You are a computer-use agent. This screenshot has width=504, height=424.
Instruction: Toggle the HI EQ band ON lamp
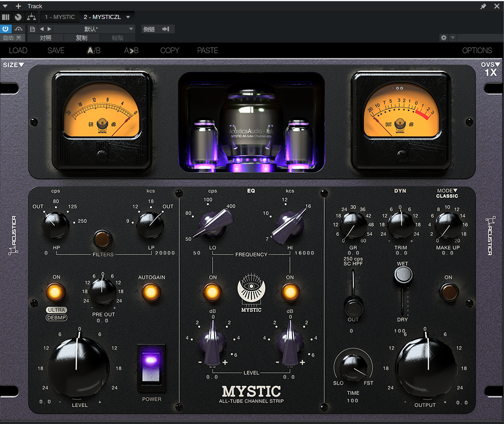(290, 292)
